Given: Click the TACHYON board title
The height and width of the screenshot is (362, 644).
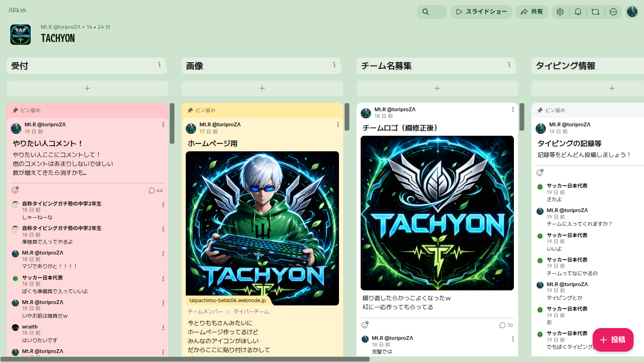Looking at the screenshot, I should point(58,38).
